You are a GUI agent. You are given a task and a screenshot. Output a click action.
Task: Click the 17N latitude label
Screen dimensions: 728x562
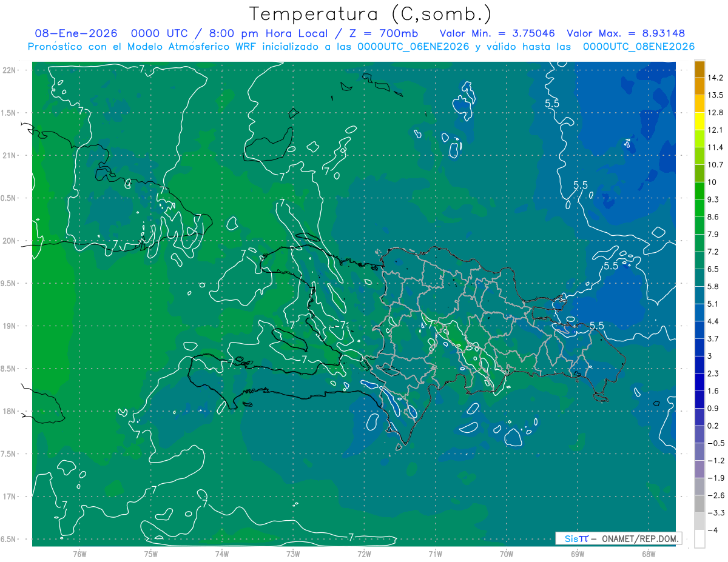8,497
